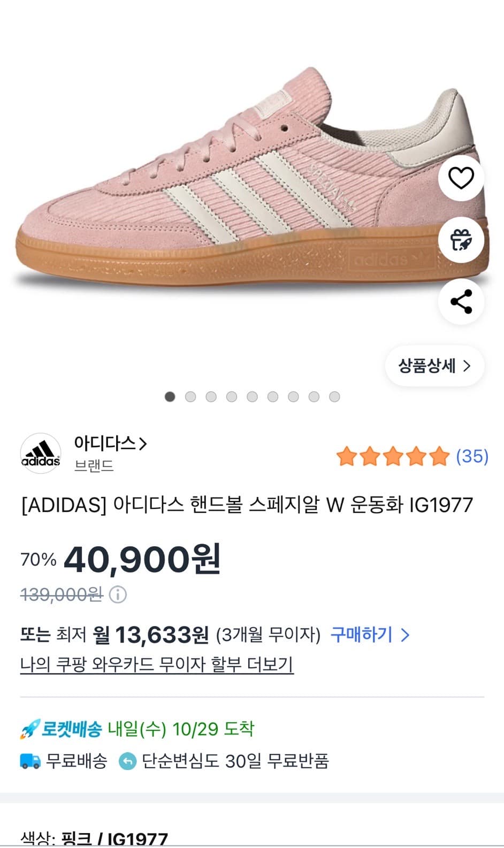
Task: Tap the orange star rating icons
Action: point(393,456)
